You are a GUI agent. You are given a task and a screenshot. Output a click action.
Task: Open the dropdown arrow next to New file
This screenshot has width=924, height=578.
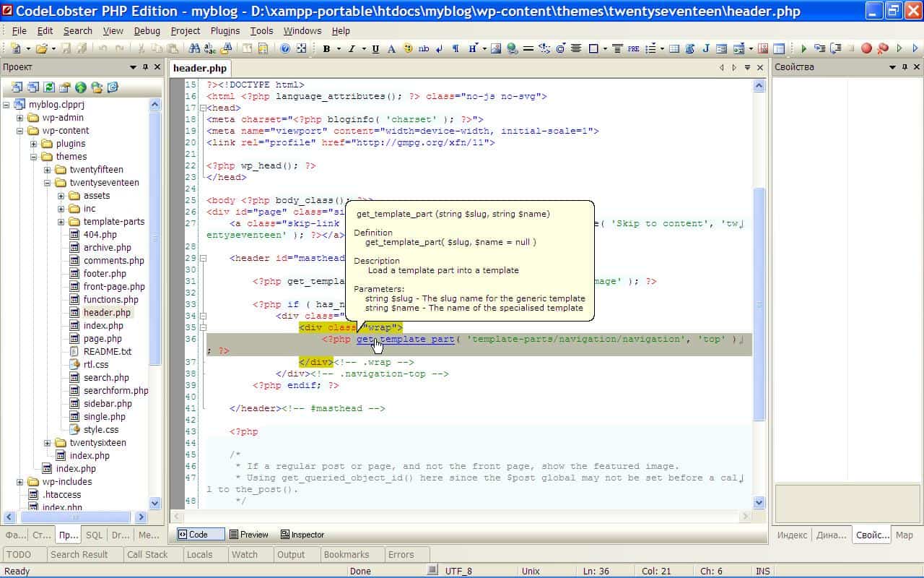coord(28,48)
